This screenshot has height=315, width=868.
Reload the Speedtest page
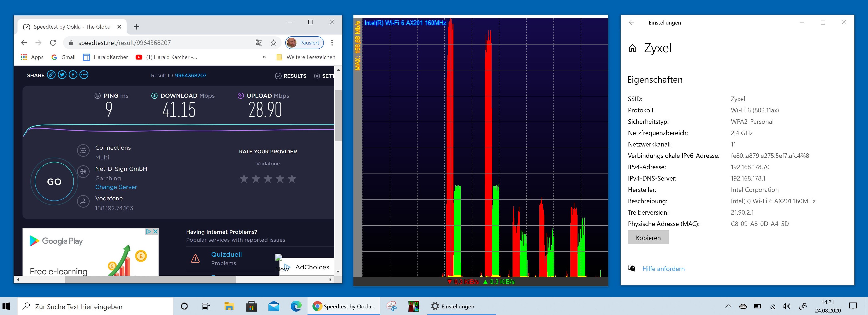click(53, 43)
